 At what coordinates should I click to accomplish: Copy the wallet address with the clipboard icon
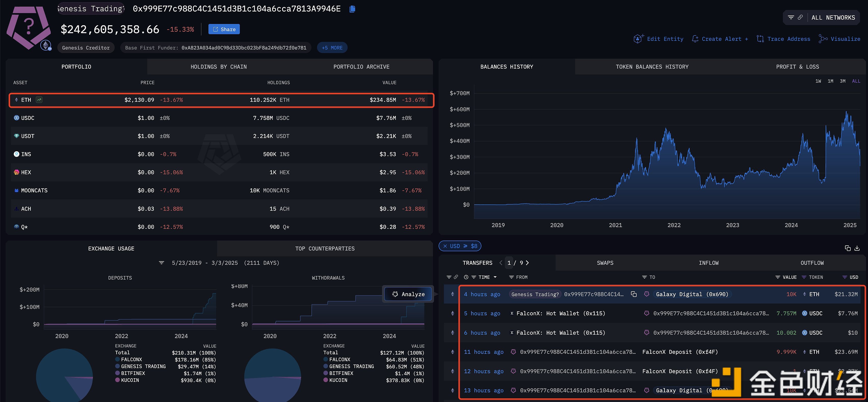[x=352, y=9]
